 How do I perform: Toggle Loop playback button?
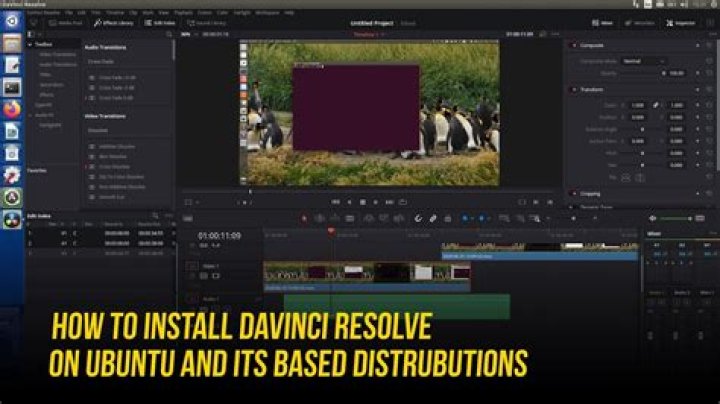click(403, 202)
